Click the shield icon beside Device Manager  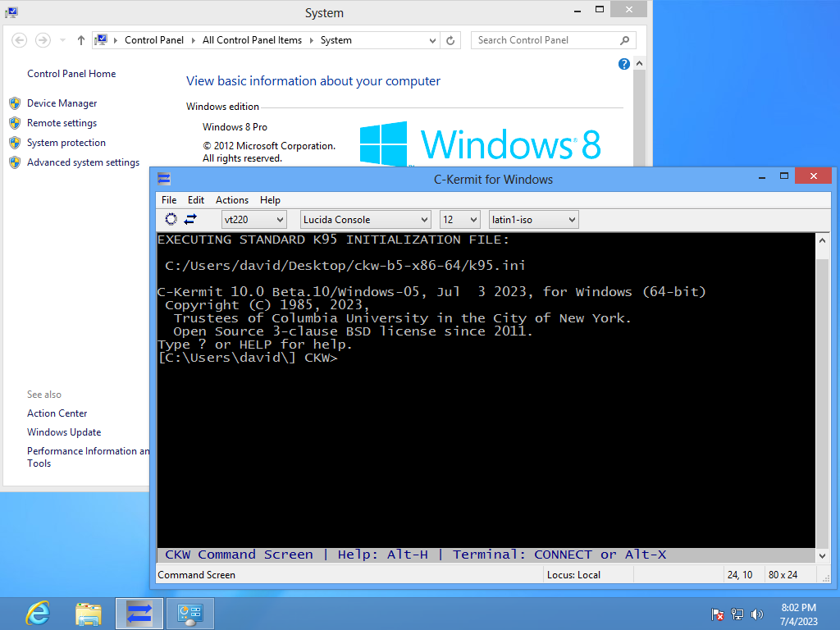pos(15,103)
